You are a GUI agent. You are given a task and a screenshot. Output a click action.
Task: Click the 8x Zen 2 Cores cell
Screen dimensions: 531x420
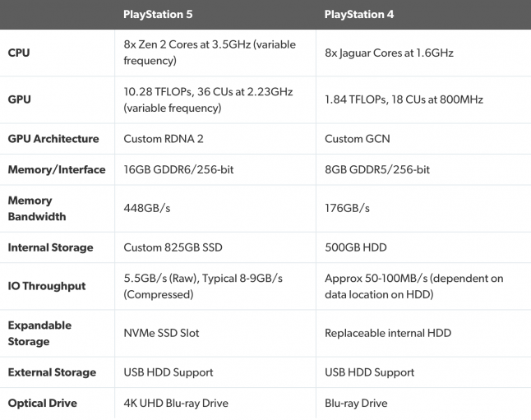[x=210, y=53]
